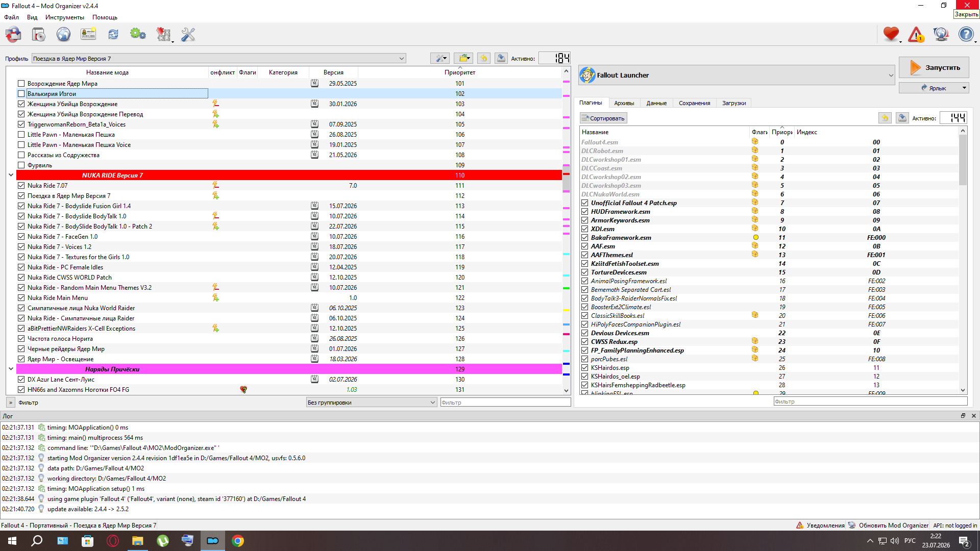Disable the Nuka Ride 7.07 mod
This screenshot has width=980, height=551.
point(21,186)
